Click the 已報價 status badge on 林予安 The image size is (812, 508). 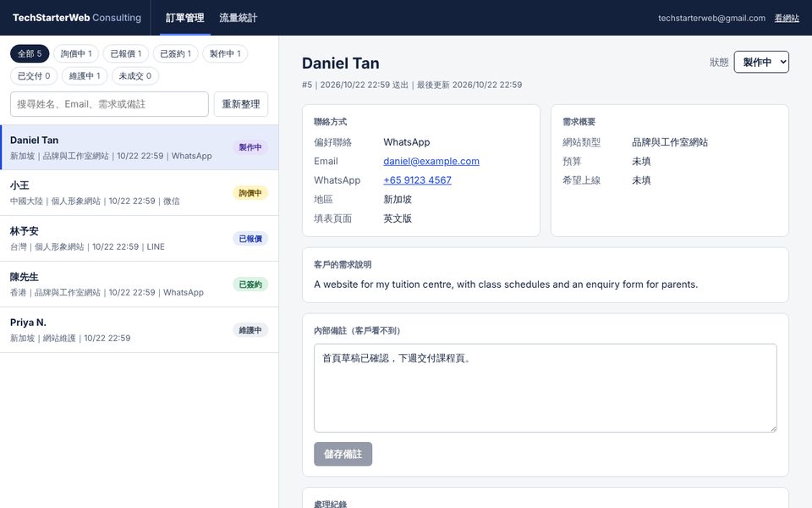(250, 239)
